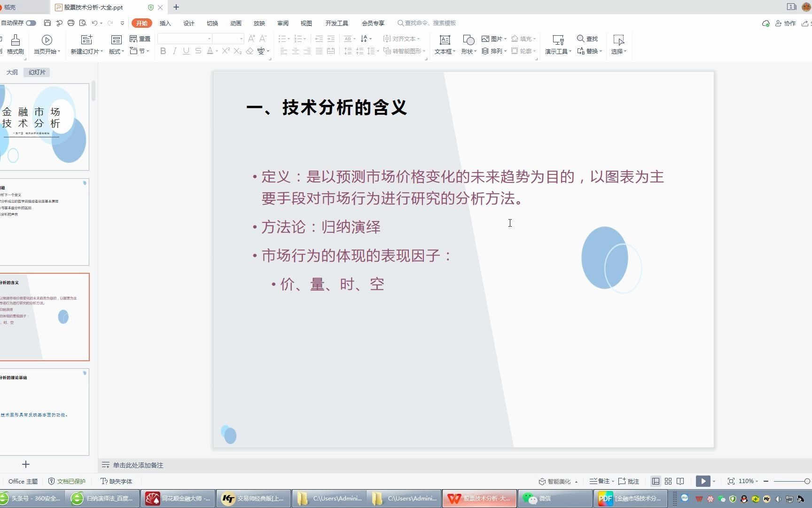Image resolution: width=812 pixels, height=508 pixels.
Task: Apply Underline formatting
Action: tap(187, 51)
